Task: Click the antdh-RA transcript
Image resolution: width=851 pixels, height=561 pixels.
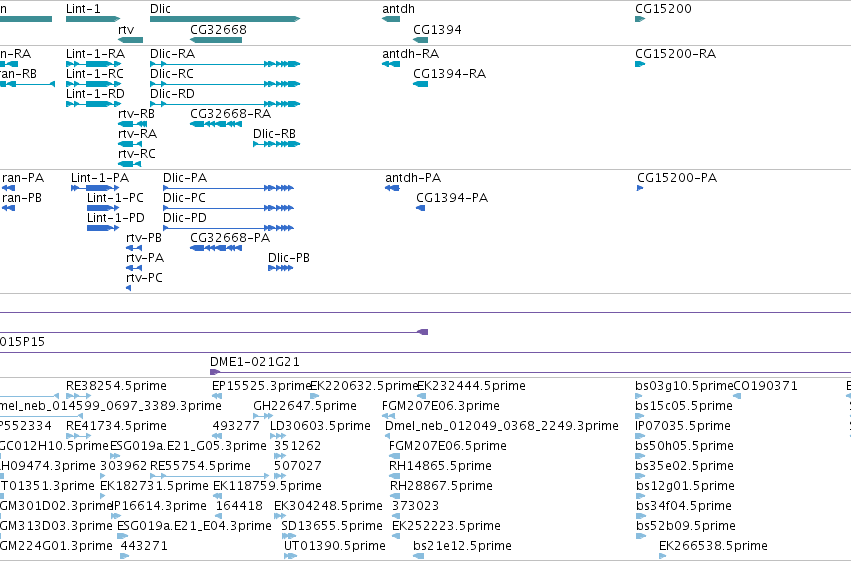Action: (391, 64)
